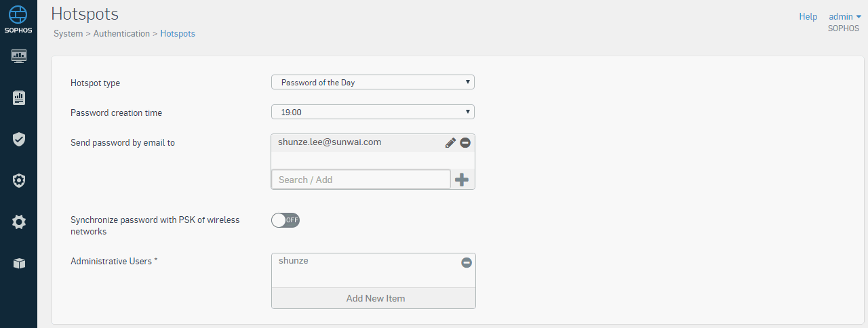Open the Help link
Screen dimensions: 868x328
coord(808,16)
